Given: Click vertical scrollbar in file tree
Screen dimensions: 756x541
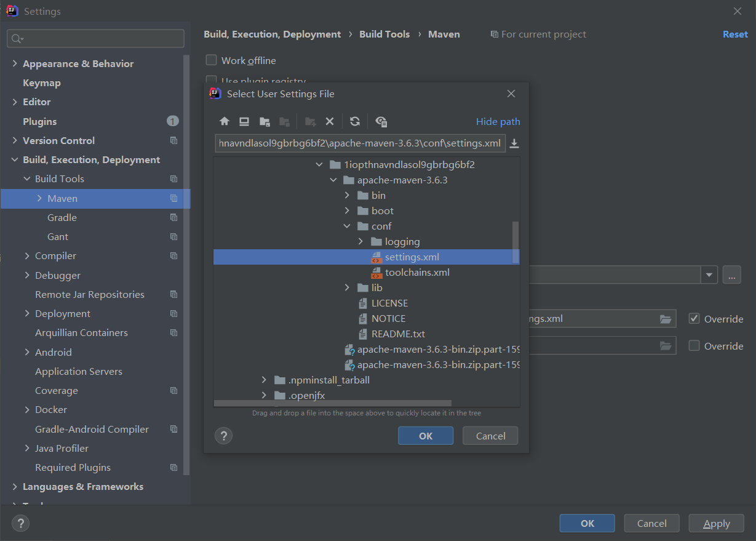Looking at the screenshot, I should 515,243.
